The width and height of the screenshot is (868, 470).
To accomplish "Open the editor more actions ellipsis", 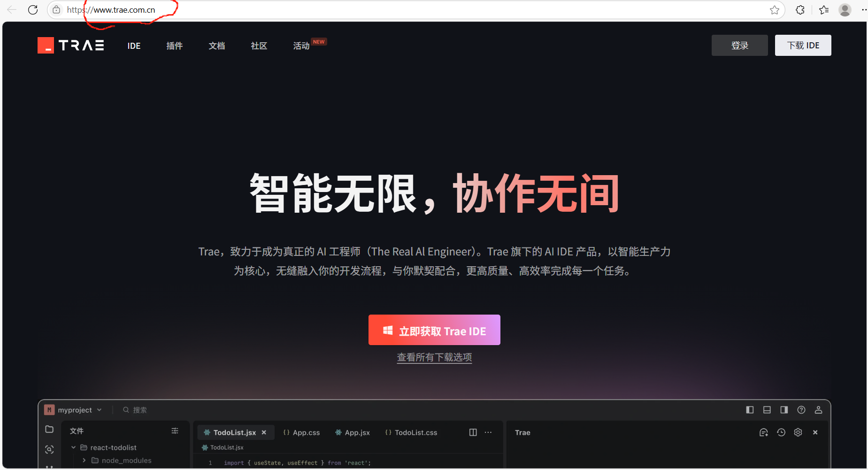I will [x=488, y=432].
